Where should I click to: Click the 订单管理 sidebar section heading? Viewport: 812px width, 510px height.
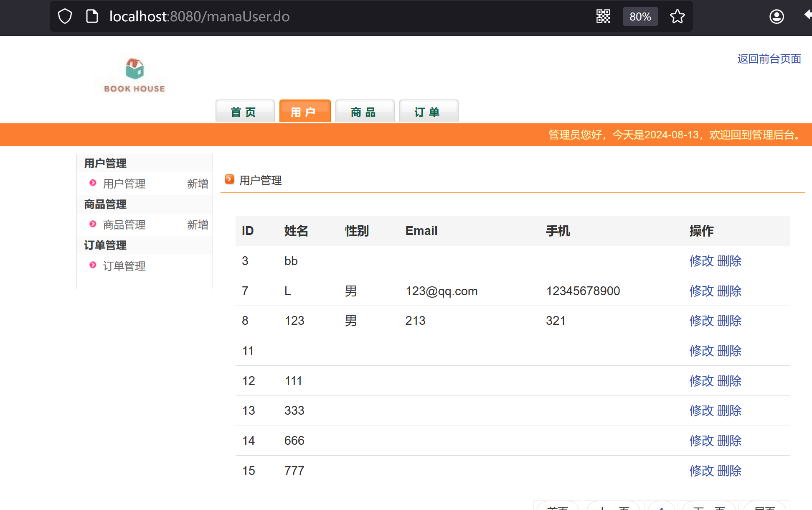tap(105, 245)
